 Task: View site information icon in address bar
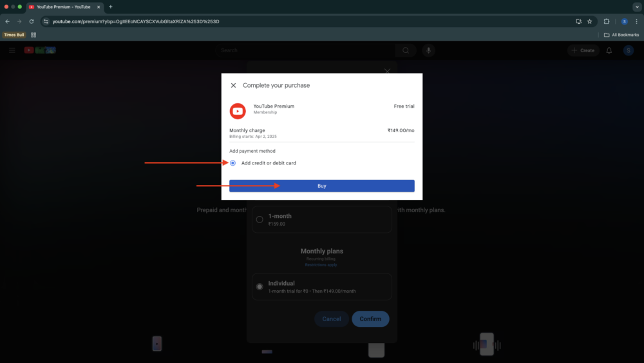(x=46, y=21)
